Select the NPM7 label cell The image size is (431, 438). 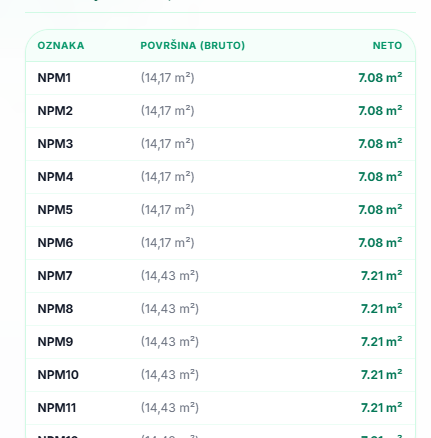pos(55,276)
